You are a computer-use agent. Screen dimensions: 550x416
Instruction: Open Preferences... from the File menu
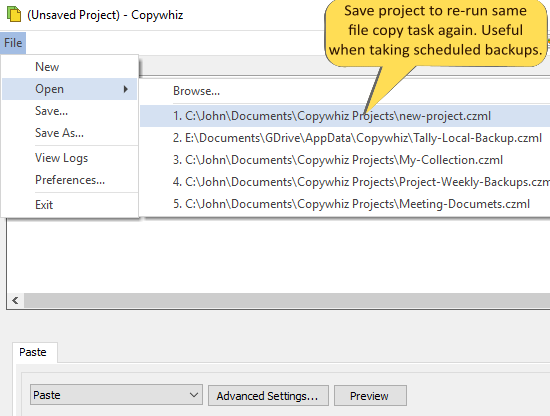tap(69, 180)
